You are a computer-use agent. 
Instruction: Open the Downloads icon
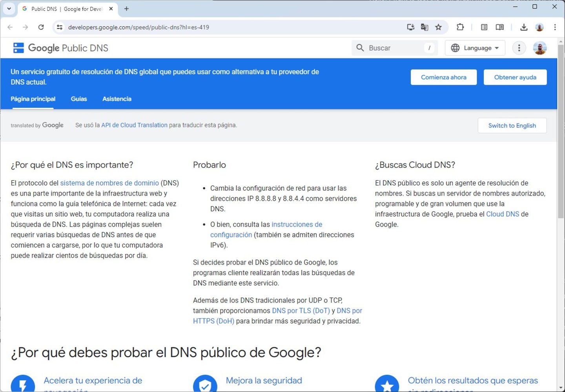click(524, 27)
